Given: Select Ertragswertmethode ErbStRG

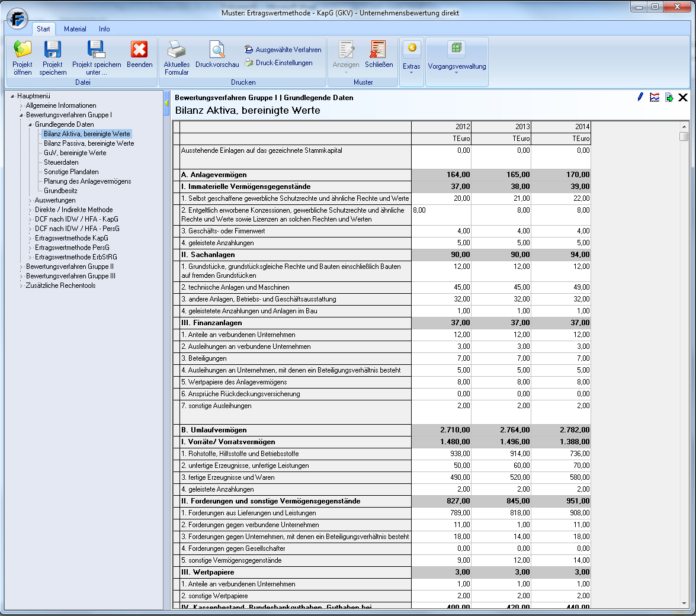Looking at the screenshot, I should pyautogui.click(x=76, y=257).
